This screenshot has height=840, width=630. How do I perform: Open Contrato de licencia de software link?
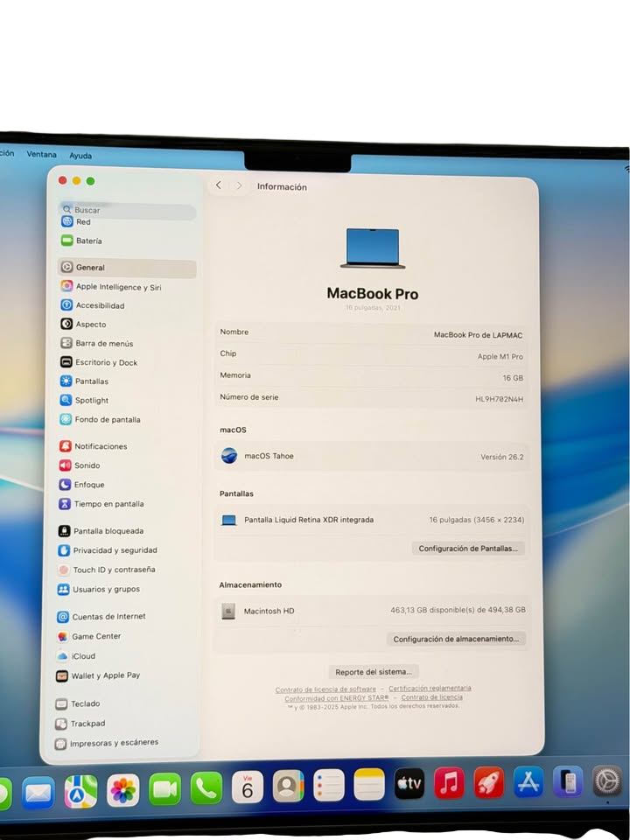(325, 689)
